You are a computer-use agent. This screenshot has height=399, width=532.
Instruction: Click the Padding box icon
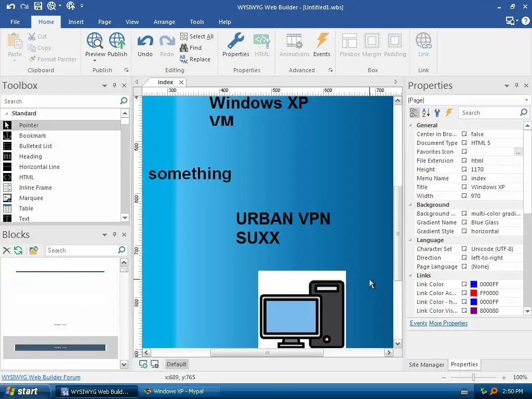click(395, 41)
